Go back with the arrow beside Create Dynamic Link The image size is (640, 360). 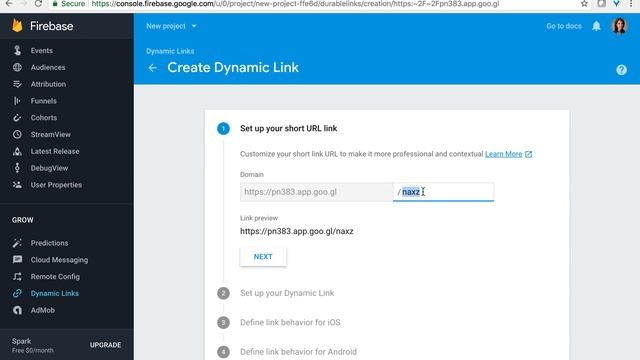(153, 68)
